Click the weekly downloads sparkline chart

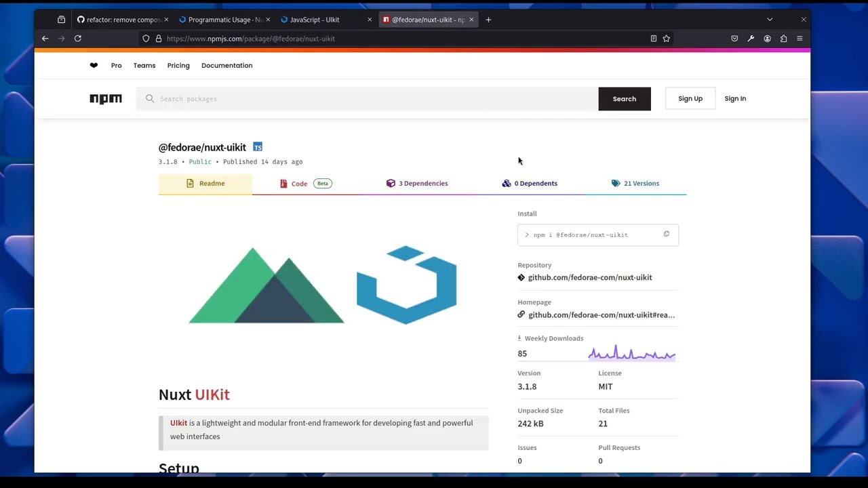[632, 352]
